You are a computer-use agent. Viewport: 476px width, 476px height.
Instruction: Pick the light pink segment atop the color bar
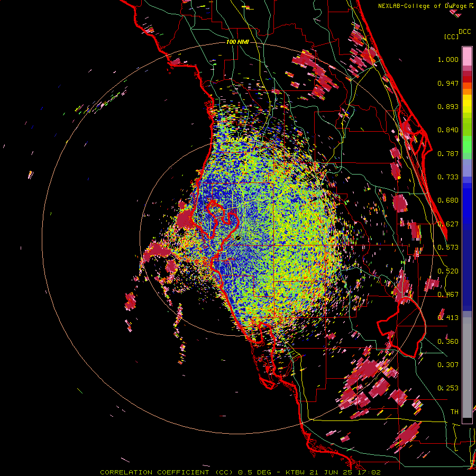(467, 57)
